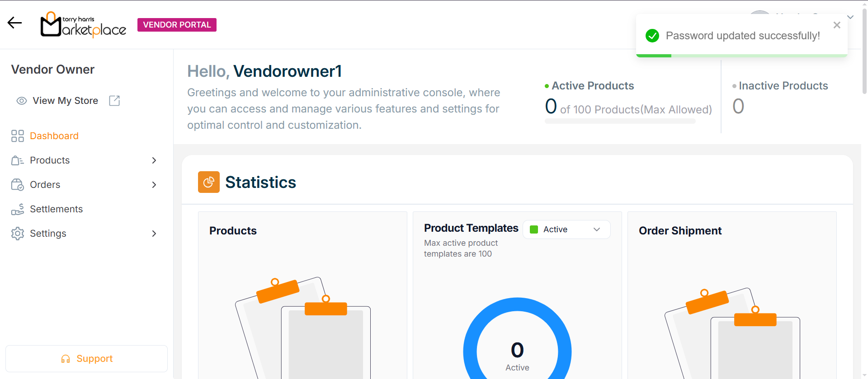The height and width of the screenshot is (379, 868).
Task: Click the Torry Harris Marketplace logo
Action: (83, 25)
